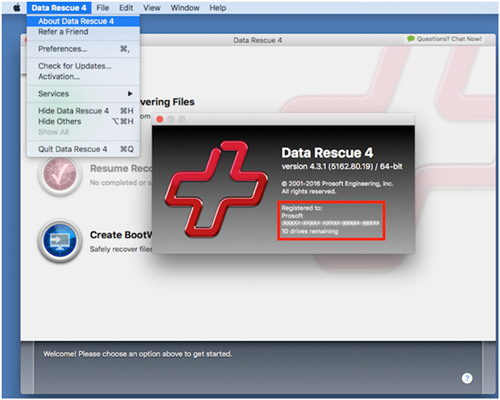
Task: Click the green chat bubble icon
Action: pyautogui.click(x=411, y=39)
